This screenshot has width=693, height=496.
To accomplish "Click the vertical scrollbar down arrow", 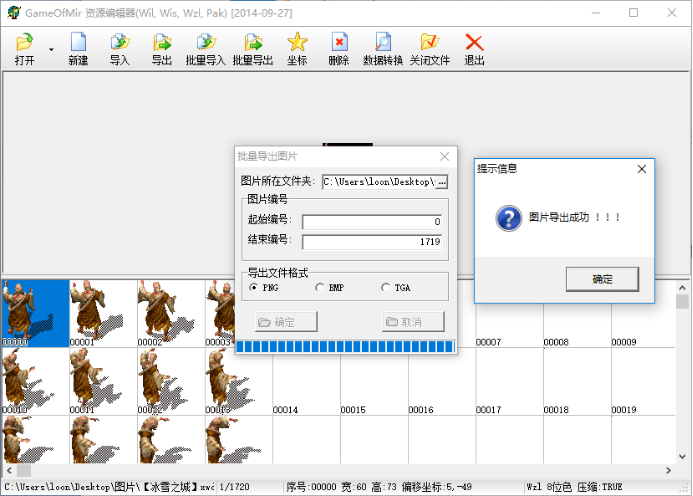I will point(682,457).
